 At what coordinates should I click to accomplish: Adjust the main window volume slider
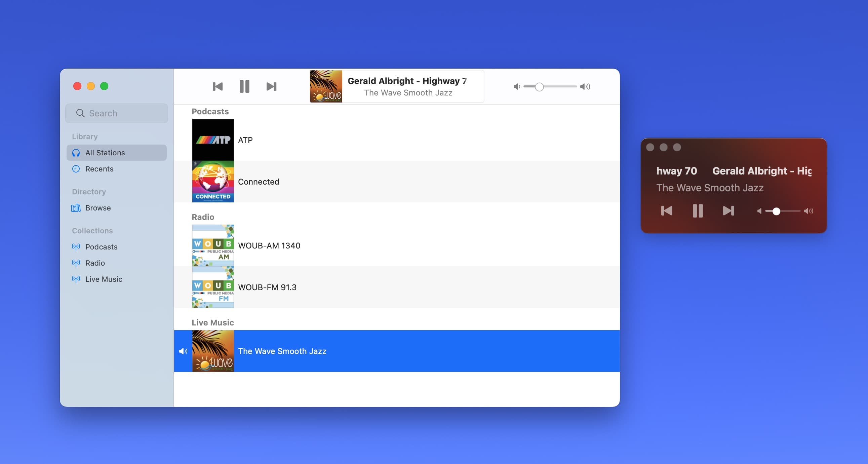click(539, 87)
